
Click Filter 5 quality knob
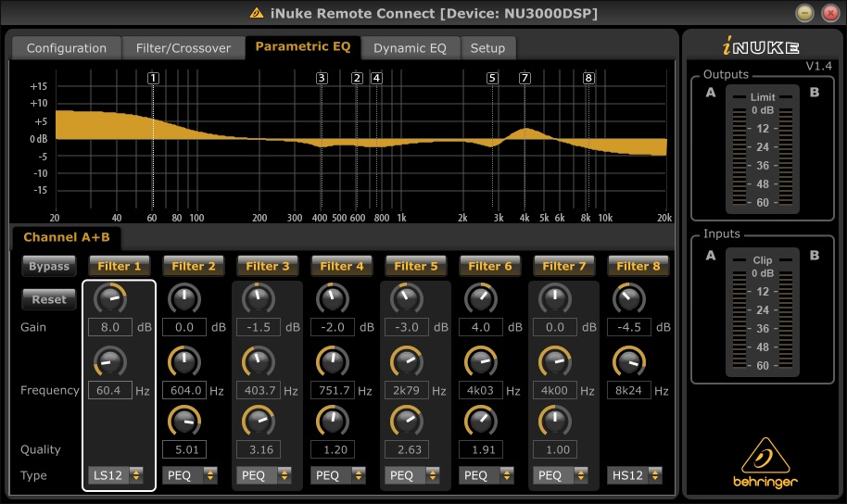pyautogui.click(x=407, y=421)
